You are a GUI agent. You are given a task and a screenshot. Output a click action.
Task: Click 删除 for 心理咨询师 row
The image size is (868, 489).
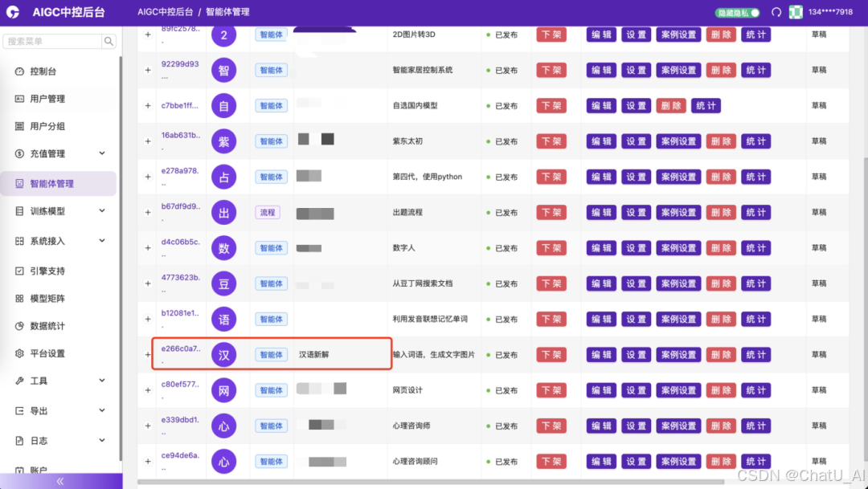pos(721,426)
